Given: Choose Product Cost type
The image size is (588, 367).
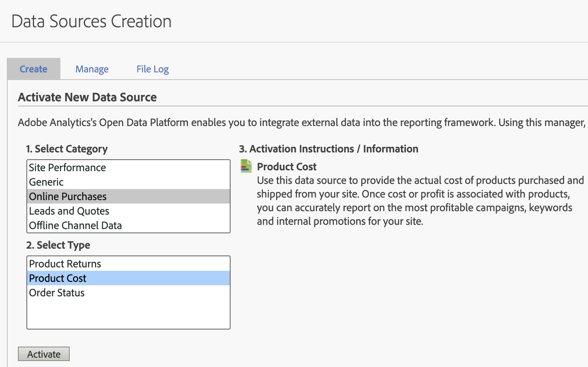Looking at the screenshot, I should (x=128, y=278).
